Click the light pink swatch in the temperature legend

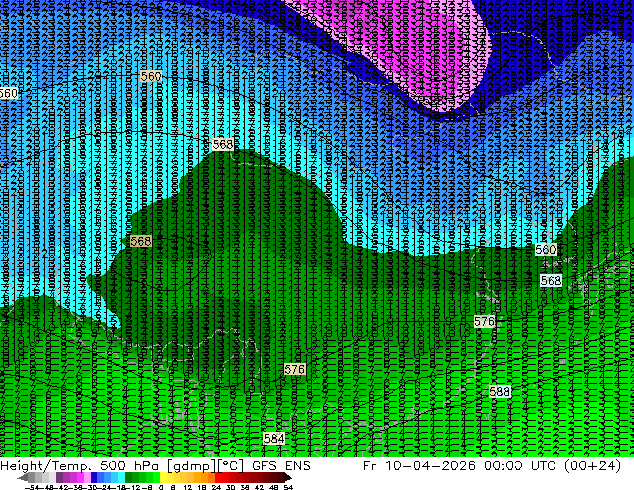(x=87, y=477)
